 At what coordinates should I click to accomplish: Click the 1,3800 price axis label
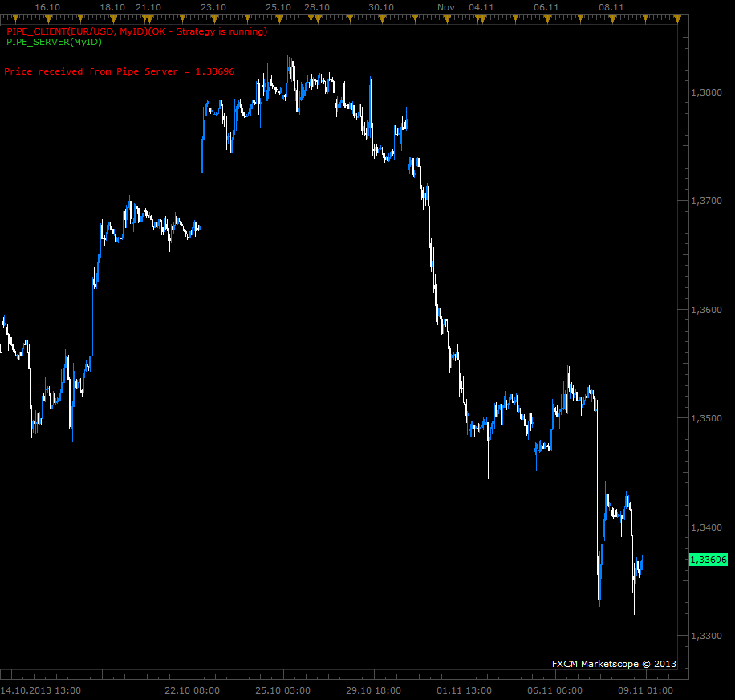coord(706,92)
